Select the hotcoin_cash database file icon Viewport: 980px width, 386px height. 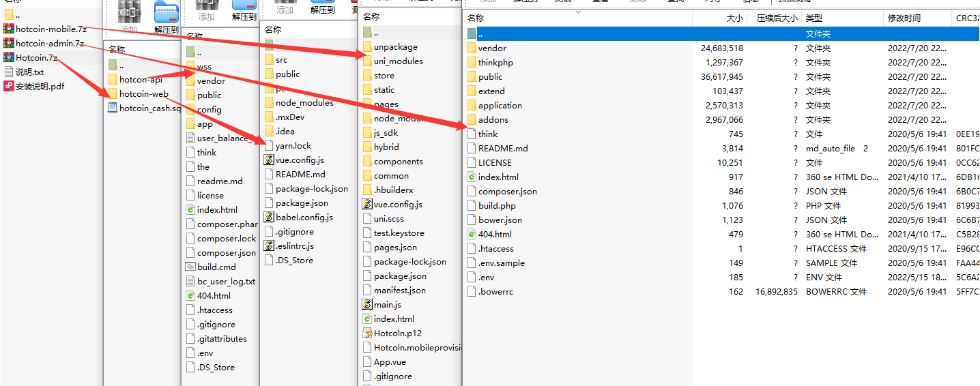[113, 108]
